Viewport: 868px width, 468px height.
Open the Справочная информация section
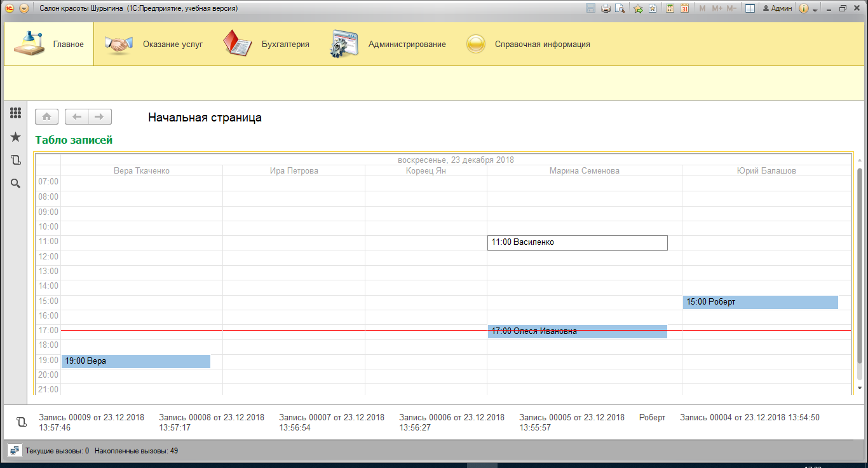pyautogui.click(x=527, y=44)
